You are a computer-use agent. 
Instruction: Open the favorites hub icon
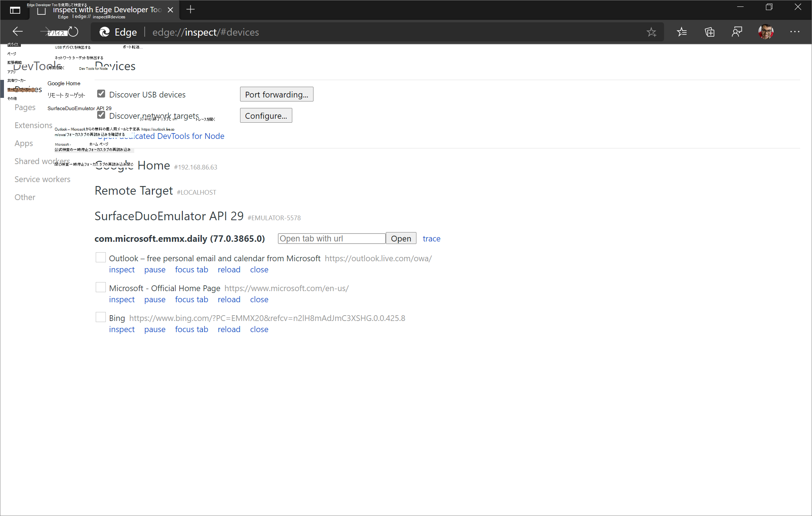[x=681, y=32]
